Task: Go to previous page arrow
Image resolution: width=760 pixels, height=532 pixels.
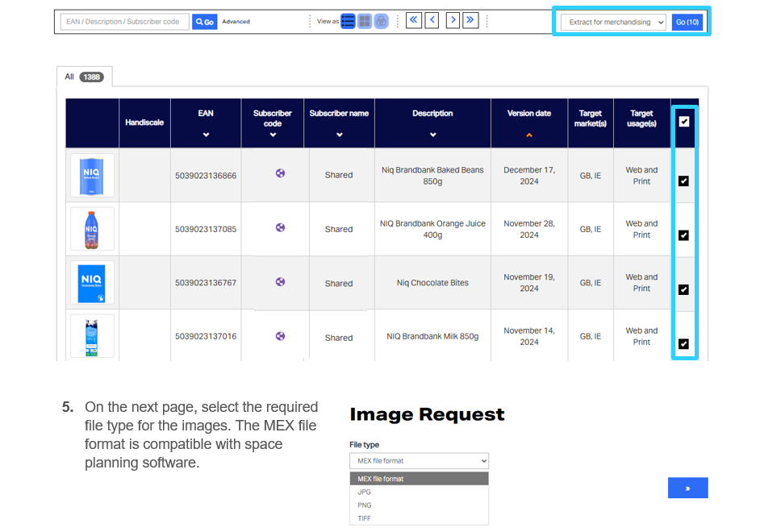Action: (432, 20)
